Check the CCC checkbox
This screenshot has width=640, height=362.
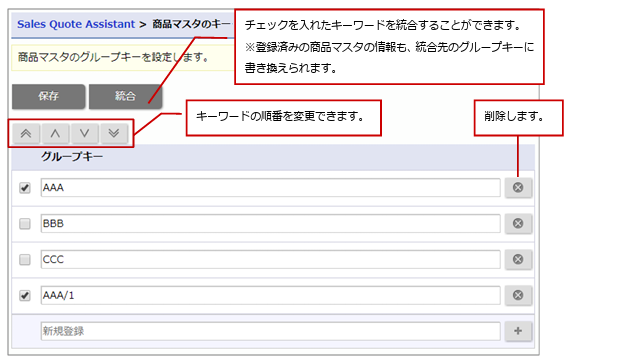(x=25, y=260)
